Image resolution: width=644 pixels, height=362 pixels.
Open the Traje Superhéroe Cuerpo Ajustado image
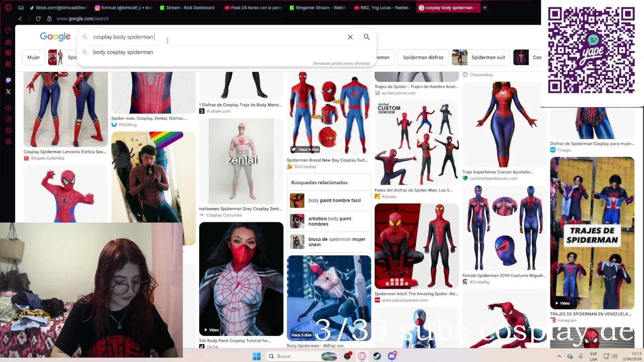coord(504,124)
